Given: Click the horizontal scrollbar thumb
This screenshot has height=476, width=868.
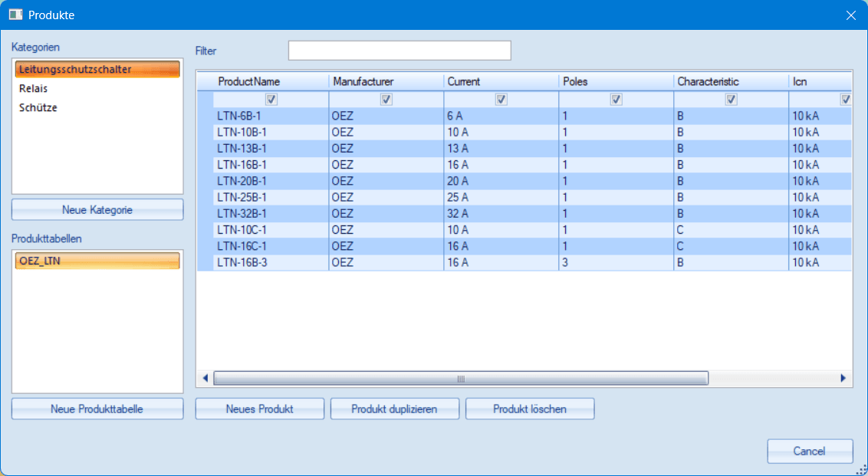Looking at the screenshot, I should [461, 378].
